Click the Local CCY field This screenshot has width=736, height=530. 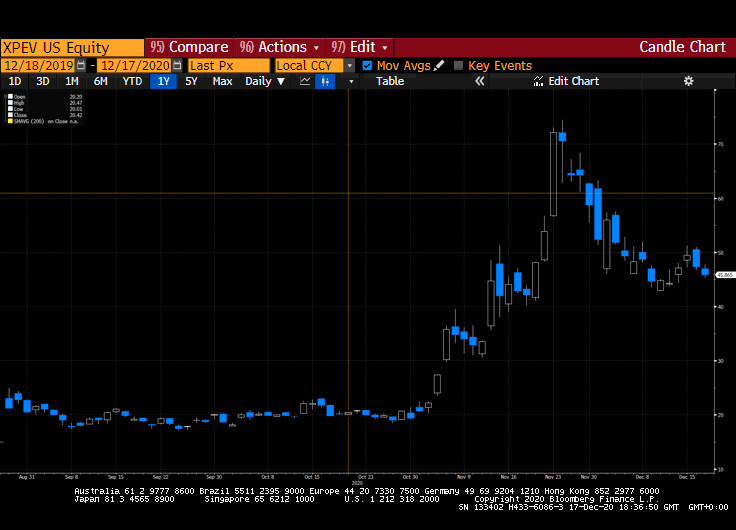[x=310, y=66]
